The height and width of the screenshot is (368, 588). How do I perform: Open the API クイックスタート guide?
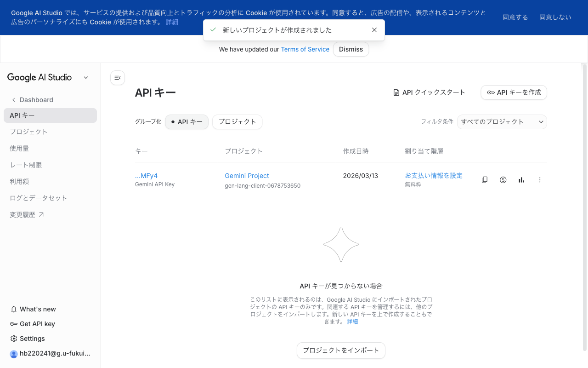tap(430, 92)
